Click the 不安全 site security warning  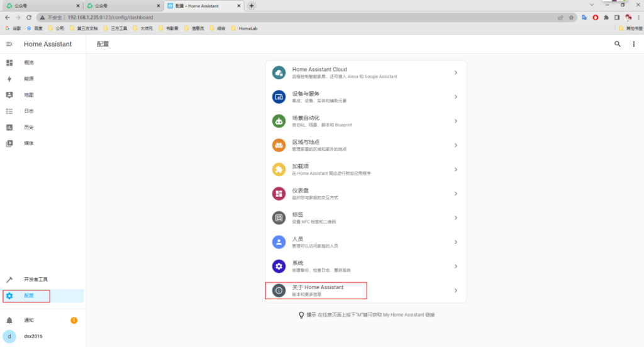[x=51, y=18]
